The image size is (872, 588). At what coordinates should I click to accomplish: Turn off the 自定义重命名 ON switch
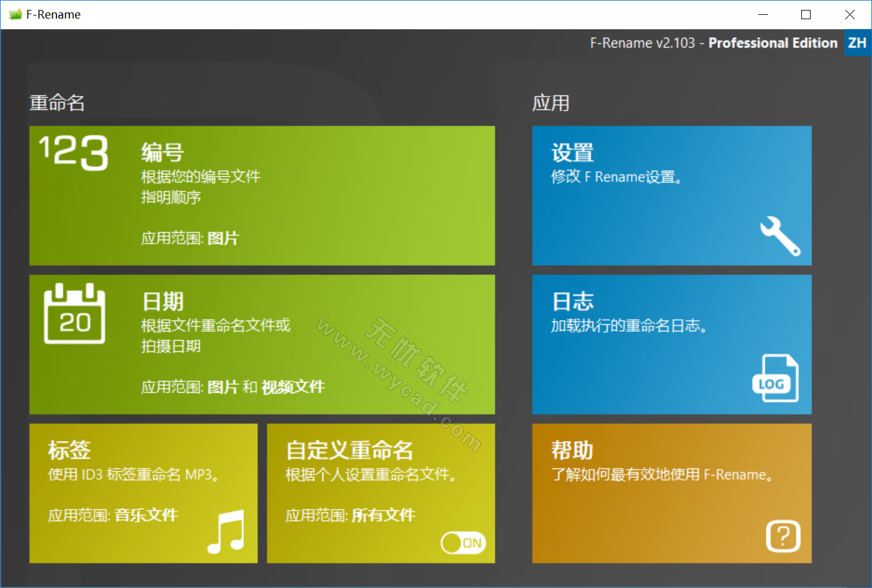tap(462, 543)
